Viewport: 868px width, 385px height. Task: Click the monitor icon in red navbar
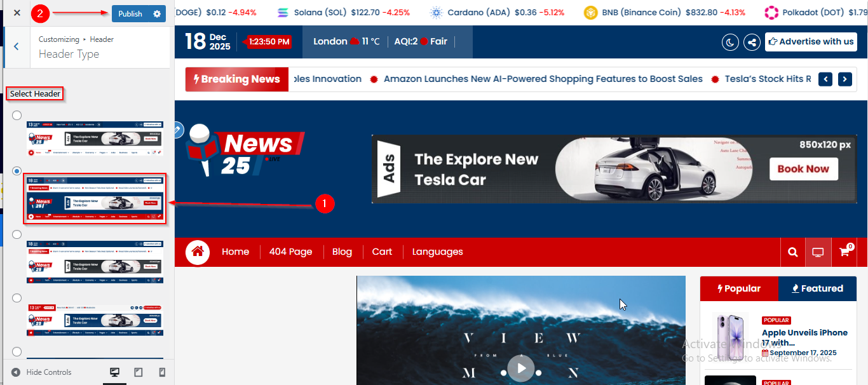[818, 252]
